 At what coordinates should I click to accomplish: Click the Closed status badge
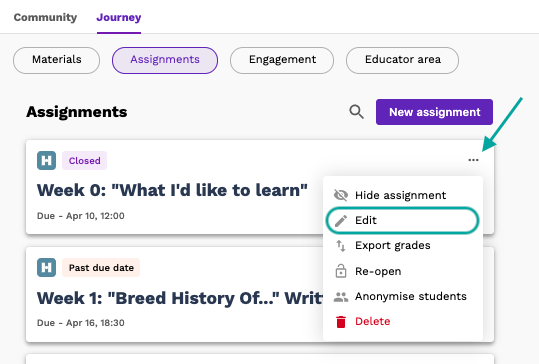(x=85, y=161)
